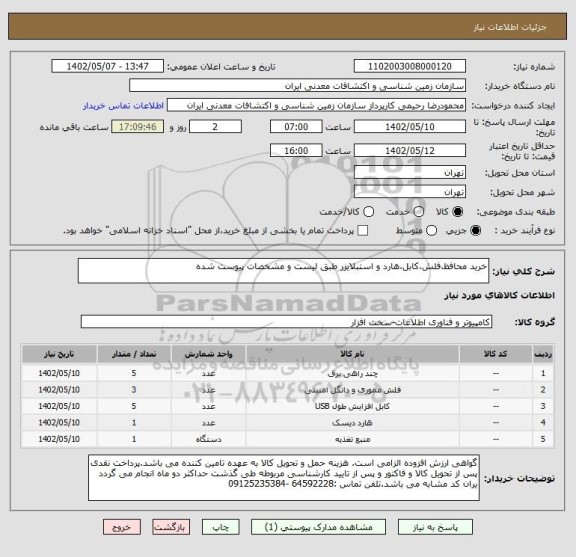The height and width of the screenshot is (557, 576).
Task: Click the buyer organization name field
Action: [298, 86]
